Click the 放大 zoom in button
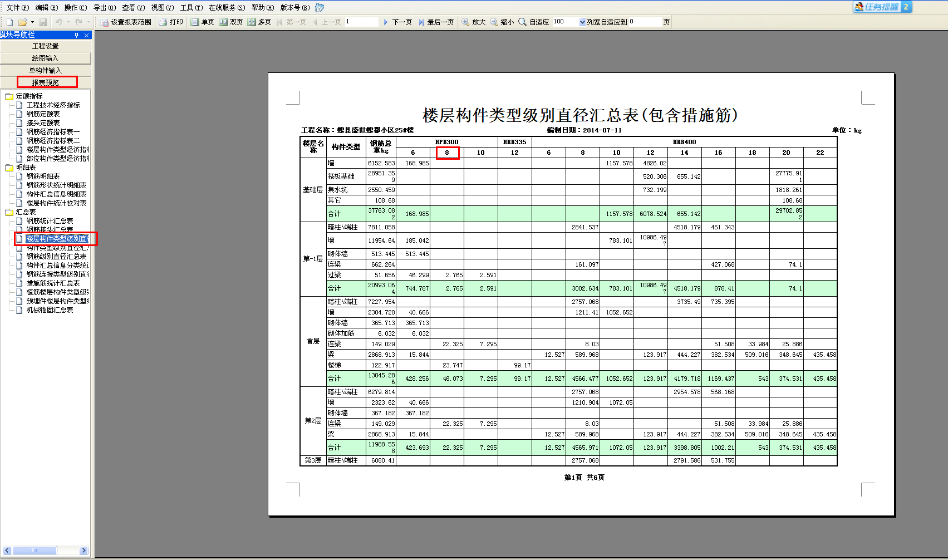Screen dimensions: 948x560 point(474,22)
